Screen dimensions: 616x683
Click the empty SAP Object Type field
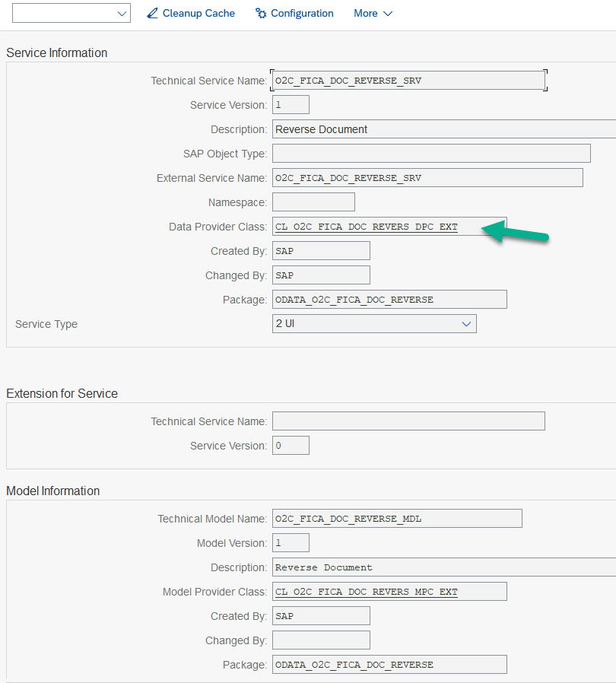point(431,154)
